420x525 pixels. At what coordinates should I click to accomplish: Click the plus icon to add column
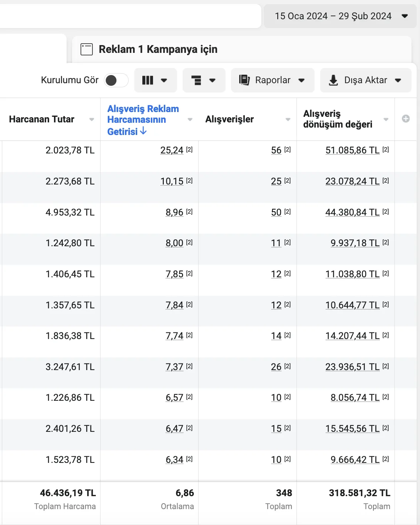[x=406, y=119]
